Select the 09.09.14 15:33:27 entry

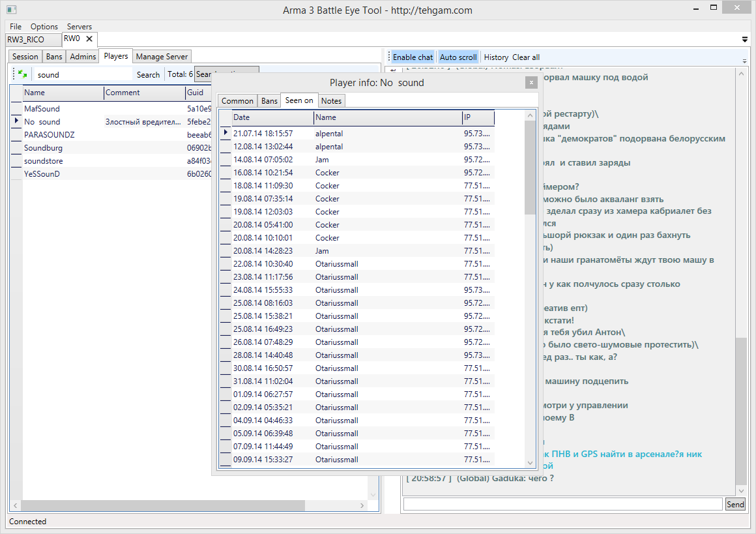coord(357,459)
